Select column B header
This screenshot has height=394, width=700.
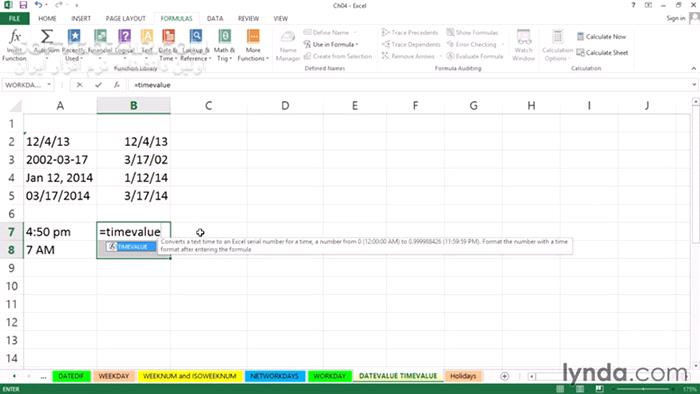click(133, 106)
